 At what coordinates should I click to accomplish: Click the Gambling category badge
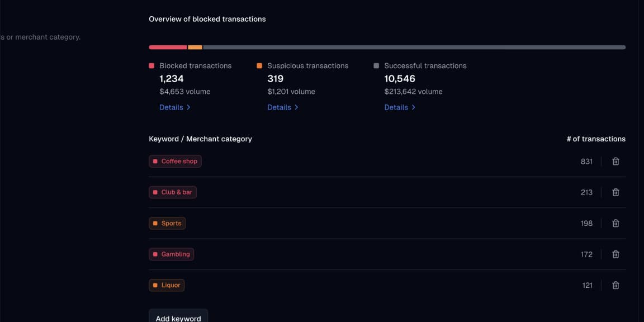[x=171, y=254]
